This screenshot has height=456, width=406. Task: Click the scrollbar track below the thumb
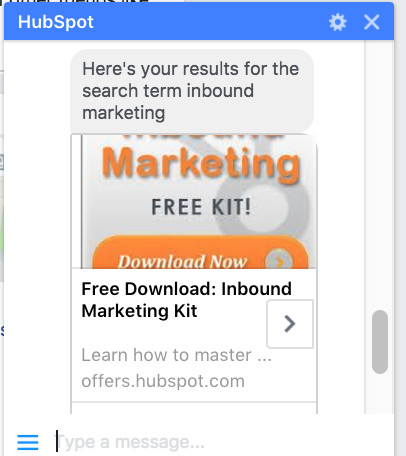coord(380,394)
